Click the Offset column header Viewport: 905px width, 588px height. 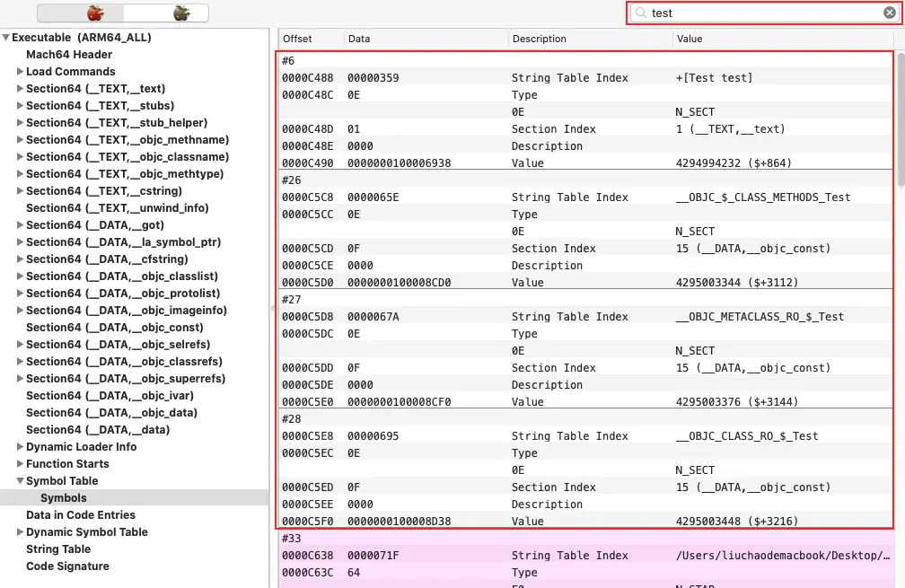click(x=298, y=39)
